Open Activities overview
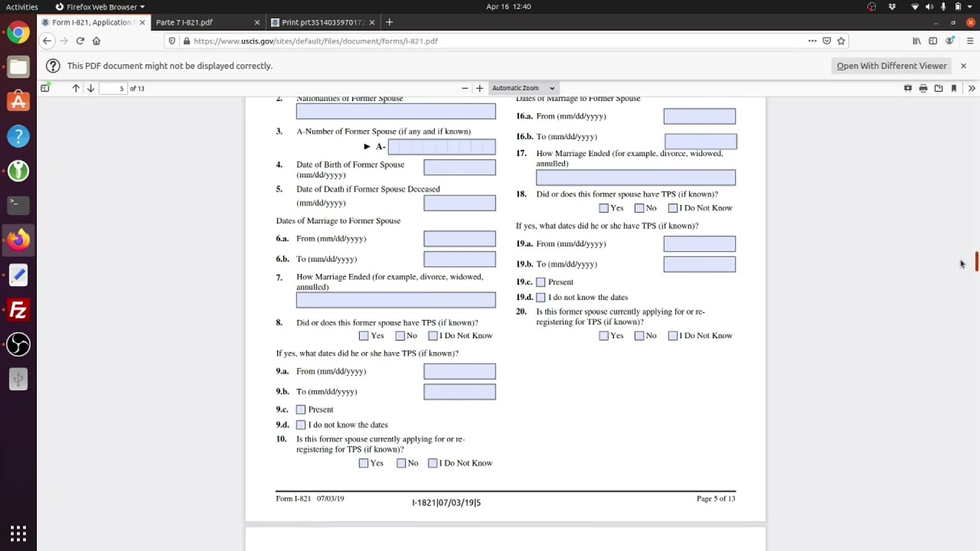Viewport: 980px width, 551px height. (22, 7)
